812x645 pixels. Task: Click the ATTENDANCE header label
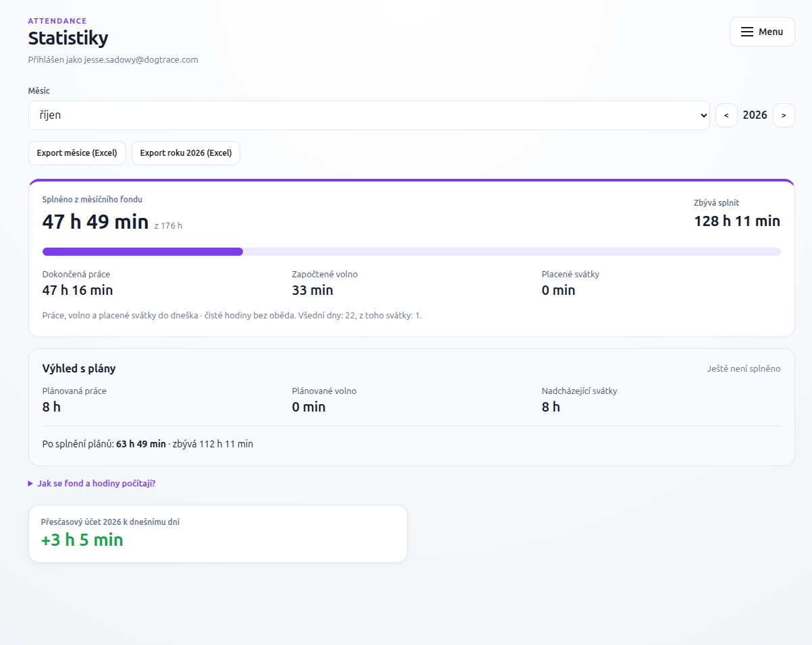57,21
